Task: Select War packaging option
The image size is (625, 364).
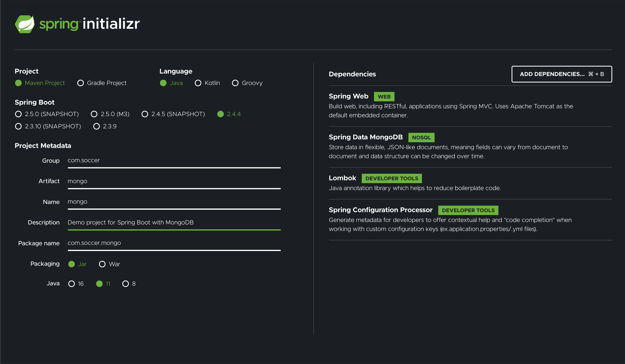Action: [102, 264]
